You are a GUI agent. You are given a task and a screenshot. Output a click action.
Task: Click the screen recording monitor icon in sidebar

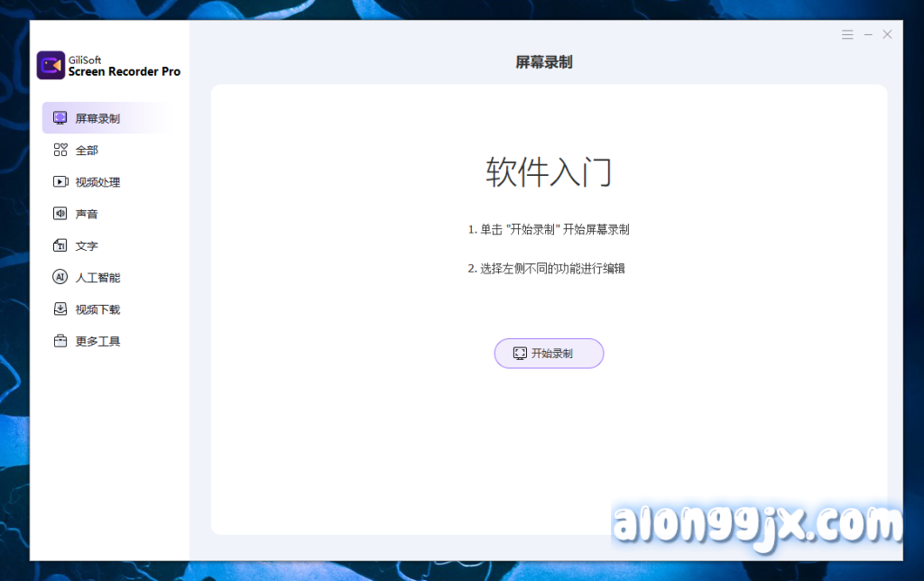click(60, 118)
